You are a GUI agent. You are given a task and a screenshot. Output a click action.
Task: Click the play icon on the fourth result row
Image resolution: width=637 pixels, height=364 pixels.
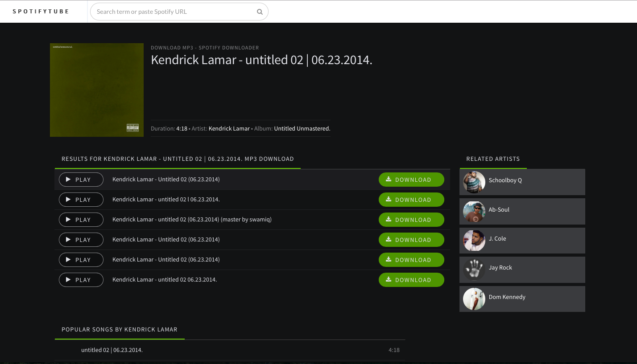coord(69,239)
